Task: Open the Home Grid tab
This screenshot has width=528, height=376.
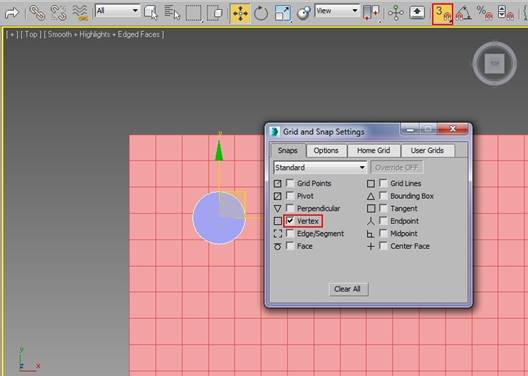Action: click(x=374, y=150)
